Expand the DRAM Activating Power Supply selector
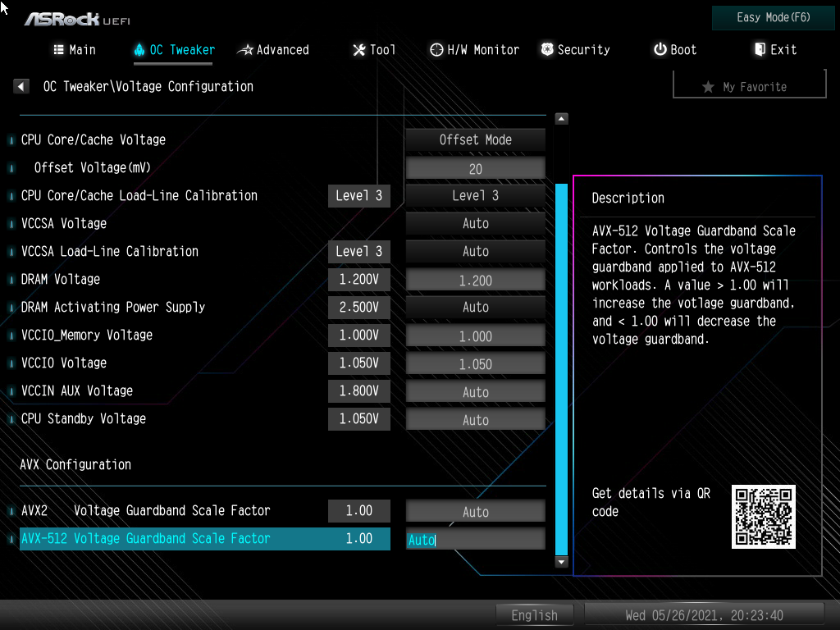The height and width of the screenshot is (630, 840). click(x=475, y=307)
